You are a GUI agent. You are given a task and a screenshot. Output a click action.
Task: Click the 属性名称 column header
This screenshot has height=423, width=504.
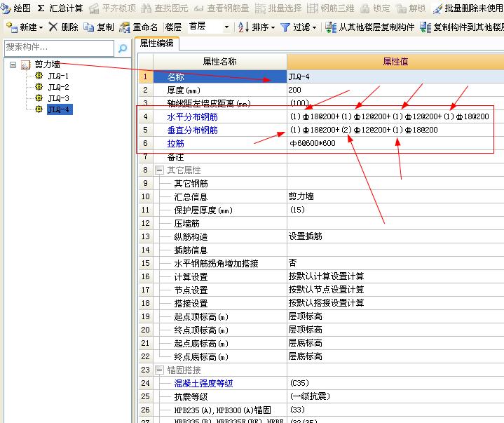(220, 62)
